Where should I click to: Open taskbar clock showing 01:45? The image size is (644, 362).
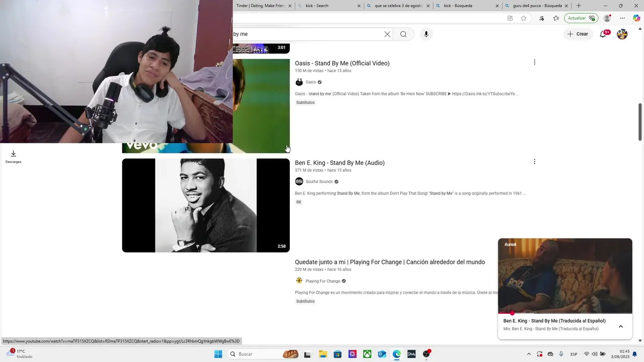tap(620, 354)
